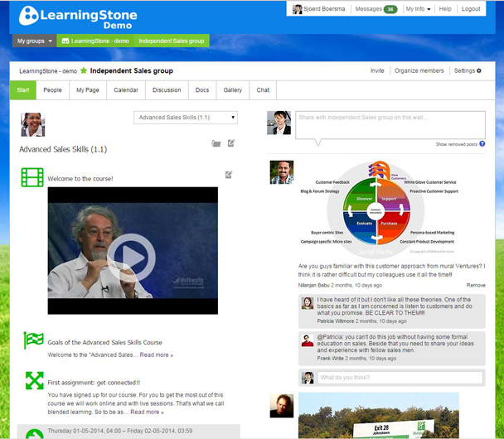This screenshot has height=439, width=504.
Task: Open the Gallery tab
Action: point(233,90)
